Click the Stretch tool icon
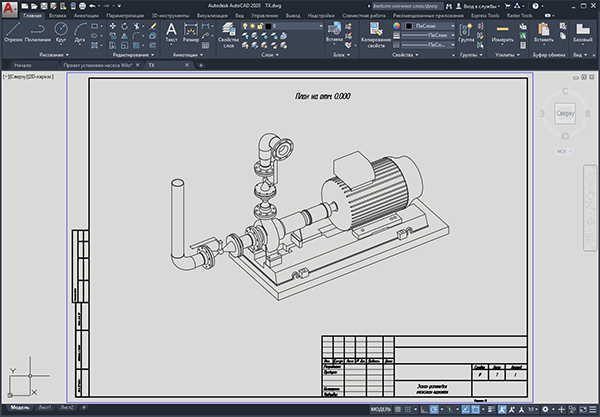The width and height of the screenshot is (600, 417). [113, 45]
